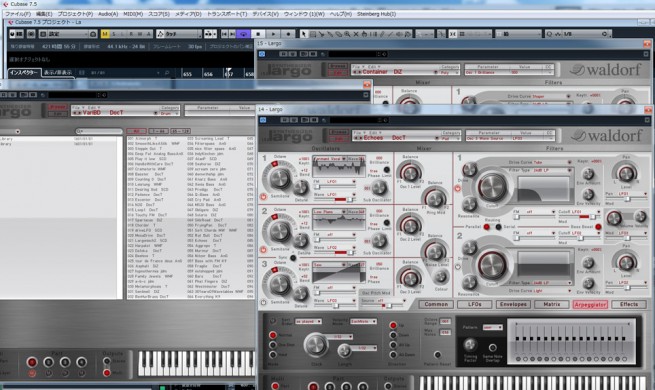Toggle Oscillator 2 power button
Image resolution: width=655 pixels, height=390 pixels.
coord(263,249)
